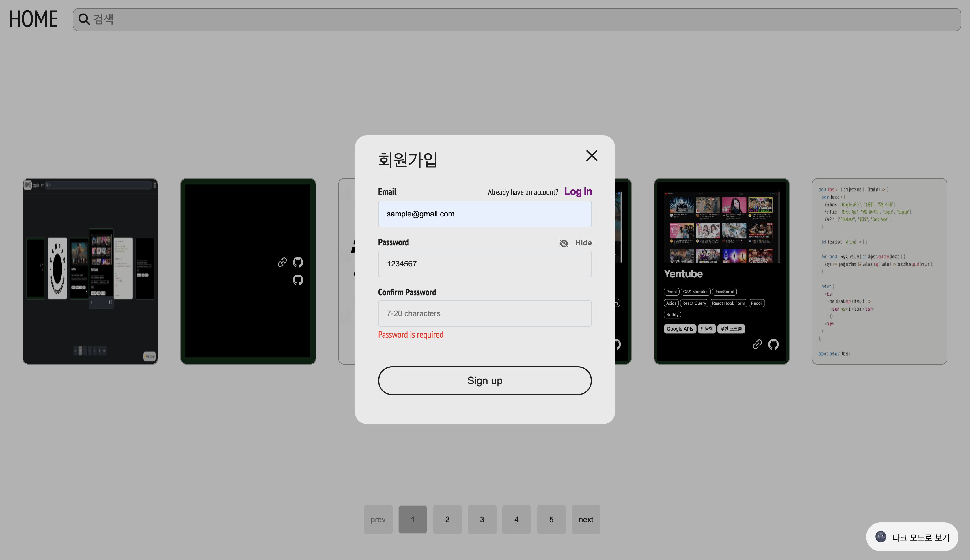This screenshot has height=560, width=970.
Task: Click the GitHub icon on the Yentube card
Action: pos(773,344)
